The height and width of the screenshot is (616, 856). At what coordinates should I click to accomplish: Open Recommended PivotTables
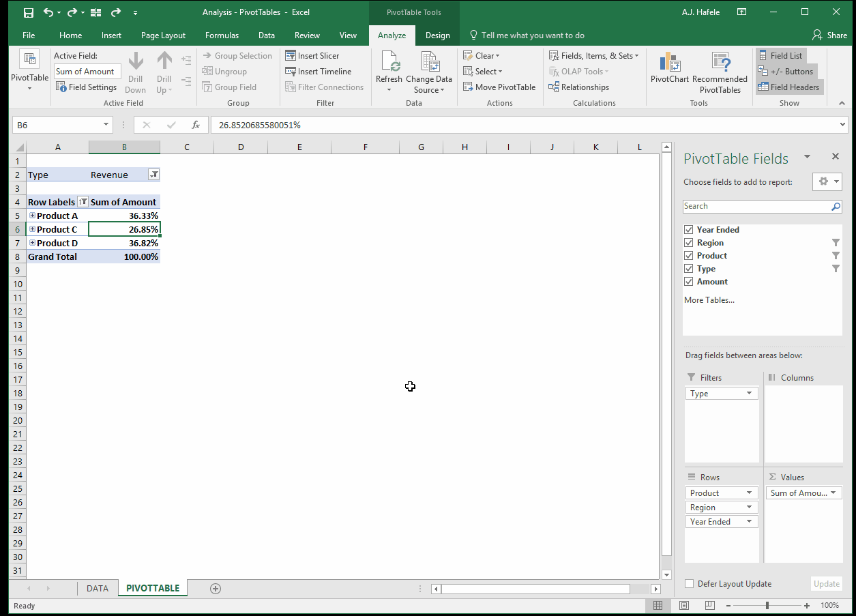tap(720, 73)
